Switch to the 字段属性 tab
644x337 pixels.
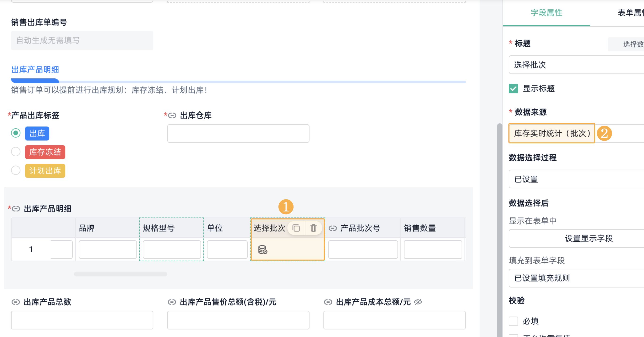(x=546, y=13)
